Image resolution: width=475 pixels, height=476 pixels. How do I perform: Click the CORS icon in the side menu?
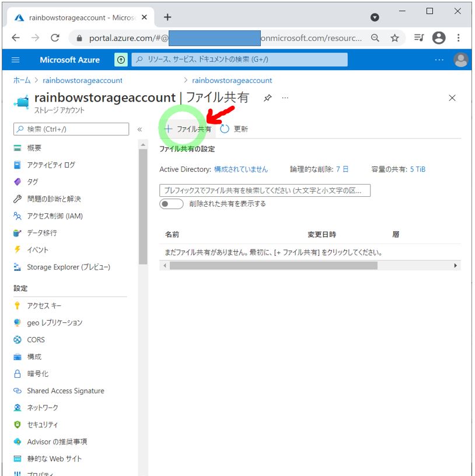(18, 339)
